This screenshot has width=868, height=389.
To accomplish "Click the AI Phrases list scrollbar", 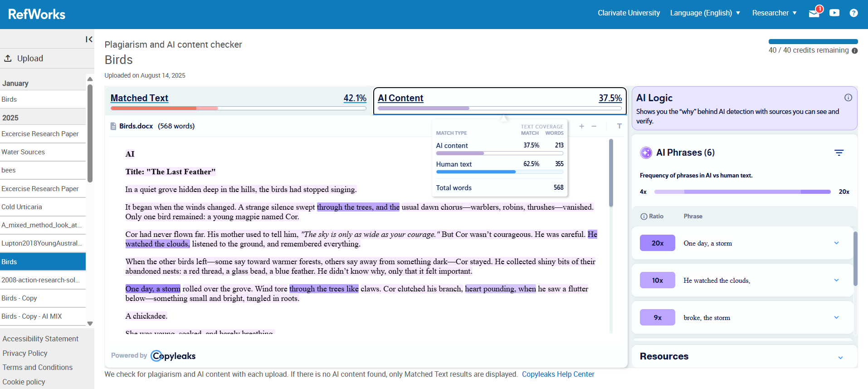I will (x=855, y=259).
